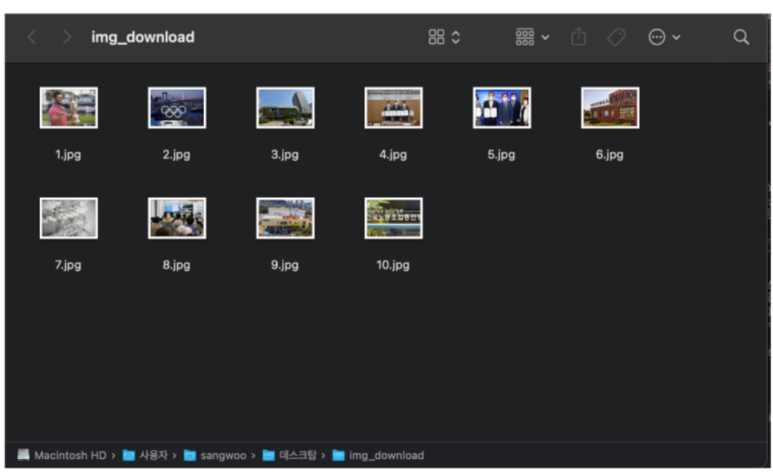Viewport: 773px width, 476px height.
Task: Select the 1.jpg golfer thumbnail
Action: click(69, 108)
